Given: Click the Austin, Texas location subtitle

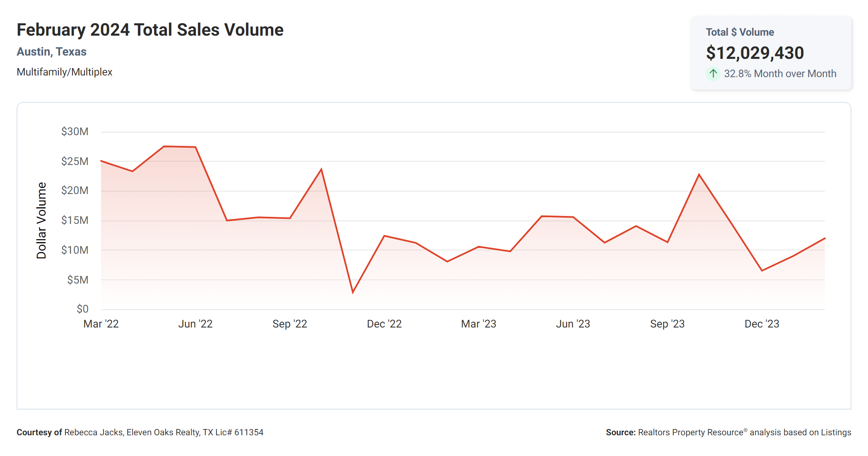Looking at the screenshot, I should [51, 52].
